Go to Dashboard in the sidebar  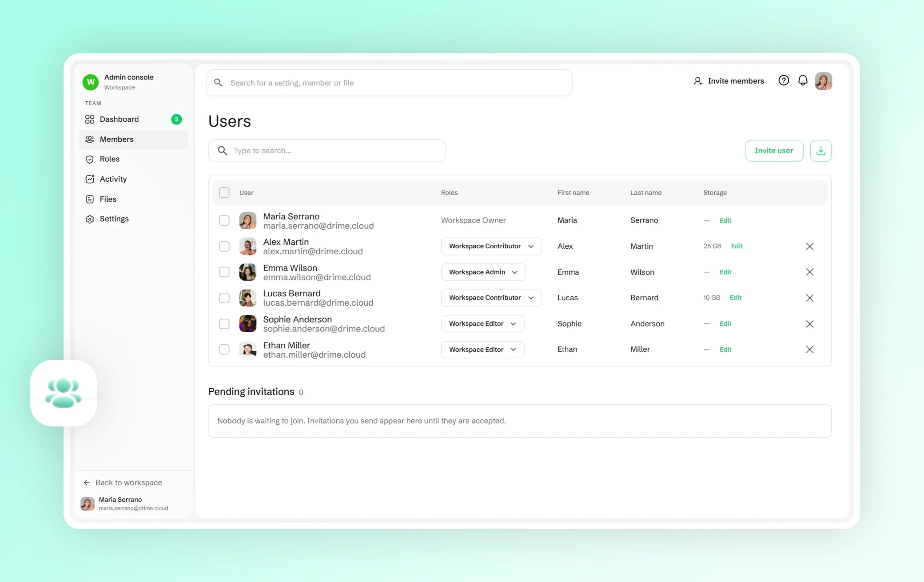[x=133, y=119]
